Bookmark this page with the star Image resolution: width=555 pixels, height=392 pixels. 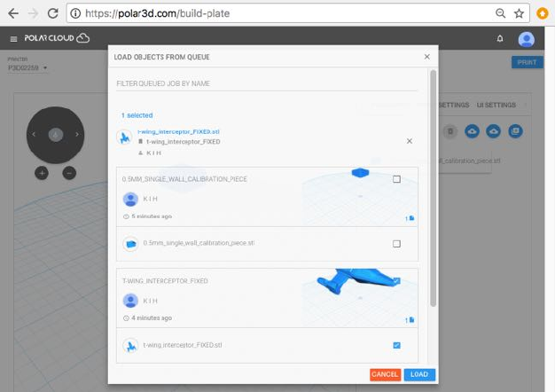[519, 13]
